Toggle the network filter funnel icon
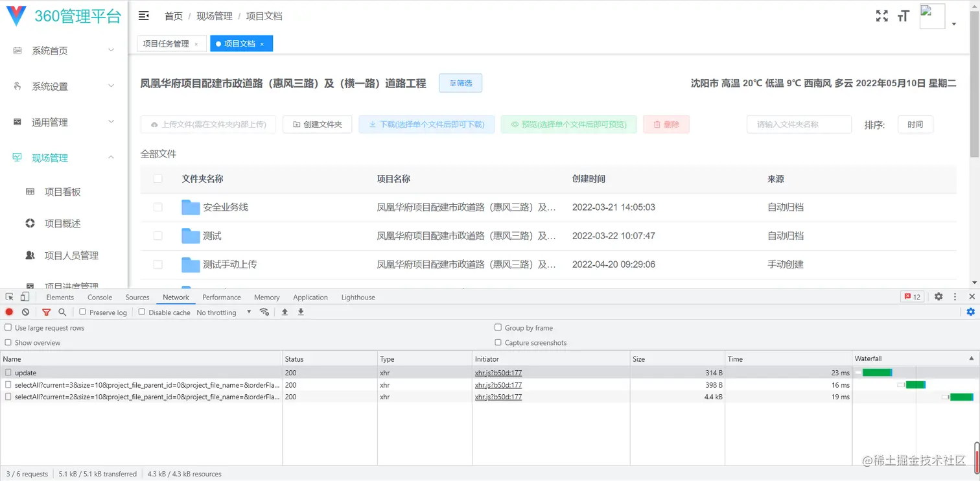Image resolution: width=980 pixels, height=481 pixels. pos(46,312)
